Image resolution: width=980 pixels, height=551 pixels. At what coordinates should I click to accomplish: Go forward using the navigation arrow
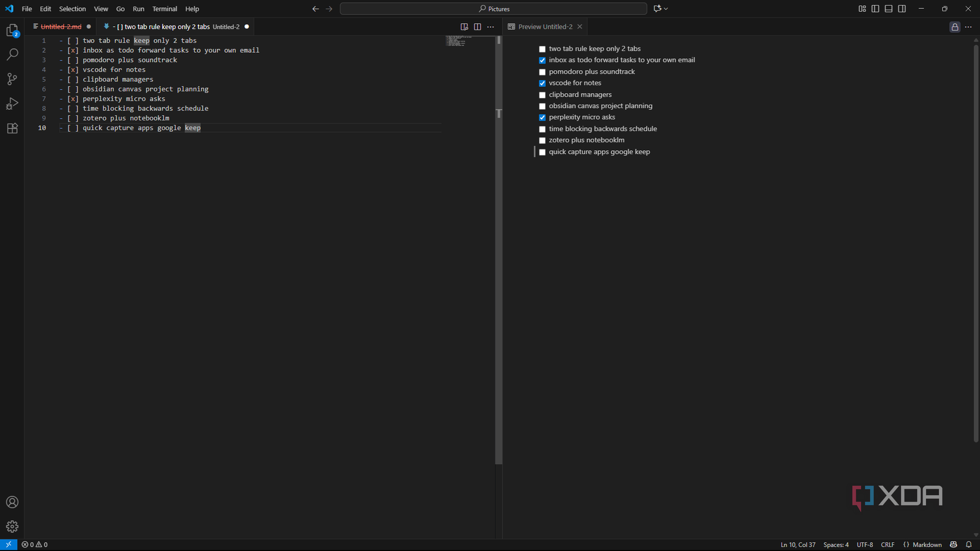(329, 9)
